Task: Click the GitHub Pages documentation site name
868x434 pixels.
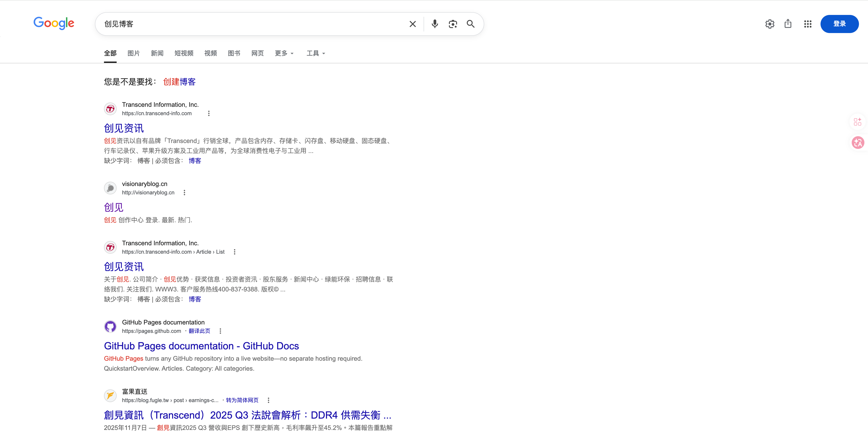Action: (x=163, y=322)
